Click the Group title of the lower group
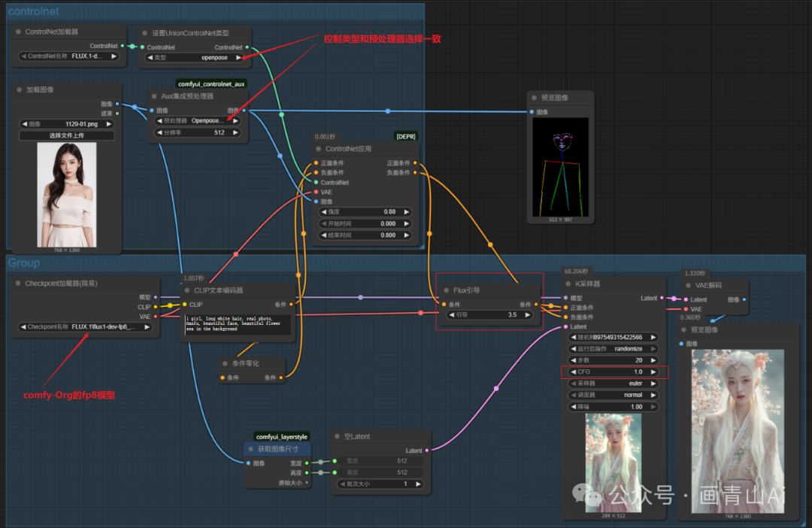 24,262
